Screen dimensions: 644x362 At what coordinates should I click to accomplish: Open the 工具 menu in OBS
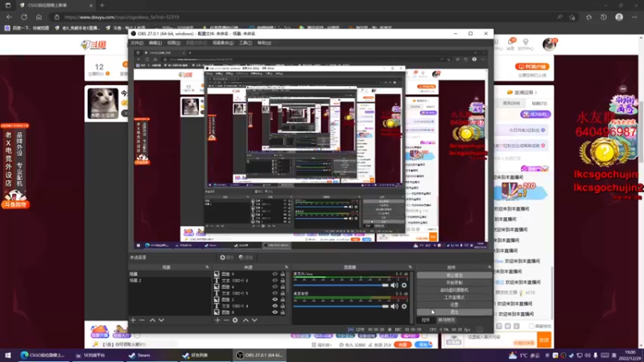(246, 43)
